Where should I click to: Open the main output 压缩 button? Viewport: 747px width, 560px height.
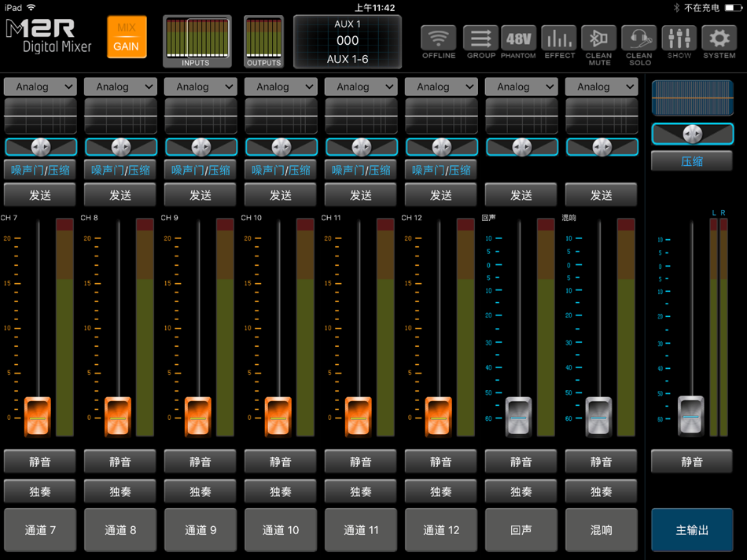[x=692, y=161]
